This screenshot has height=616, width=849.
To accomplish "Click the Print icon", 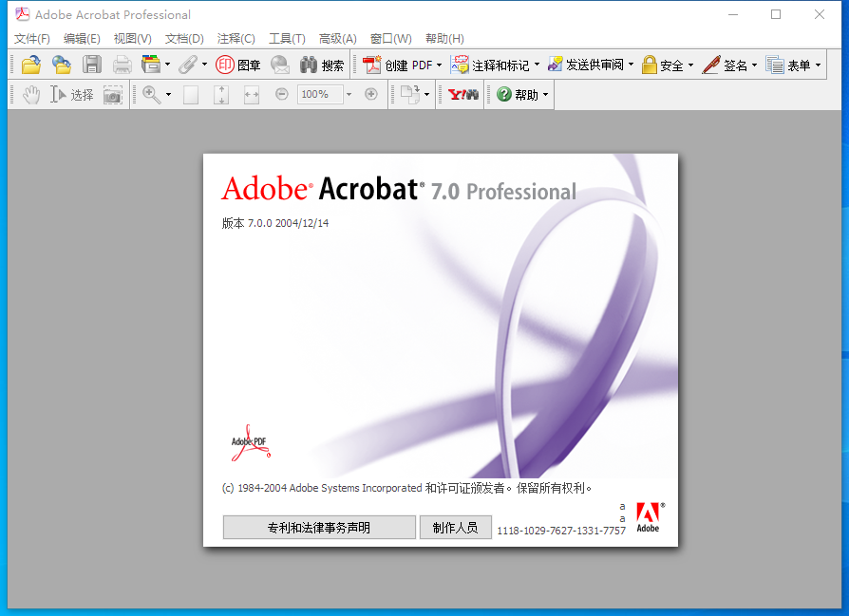I will 123,65.
